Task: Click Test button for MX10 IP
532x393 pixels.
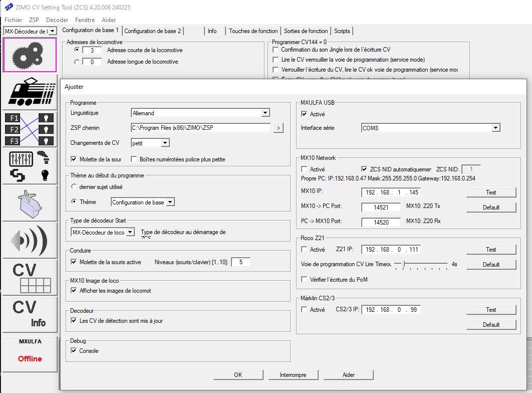Action: click(x=491, y=192)
